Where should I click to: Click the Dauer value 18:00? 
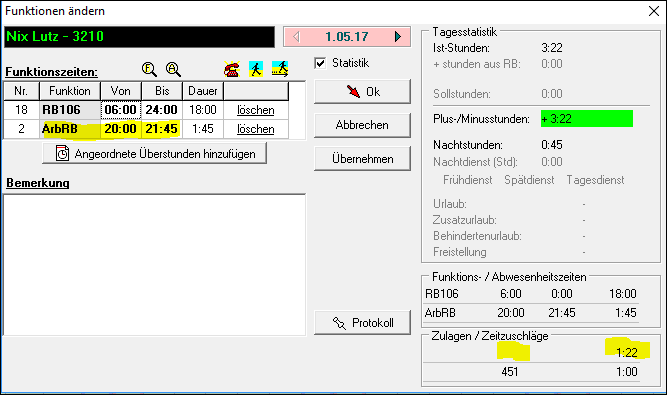[203, 110]
